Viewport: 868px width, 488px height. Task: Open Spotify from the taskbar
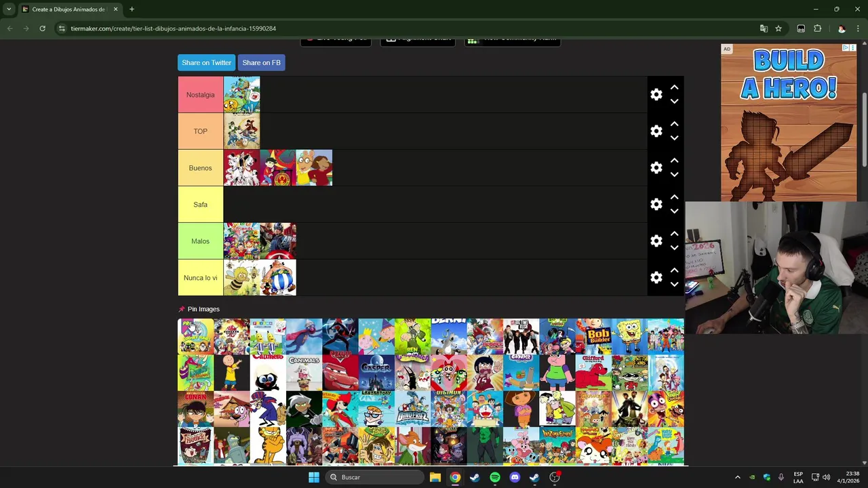click(494, 477)
